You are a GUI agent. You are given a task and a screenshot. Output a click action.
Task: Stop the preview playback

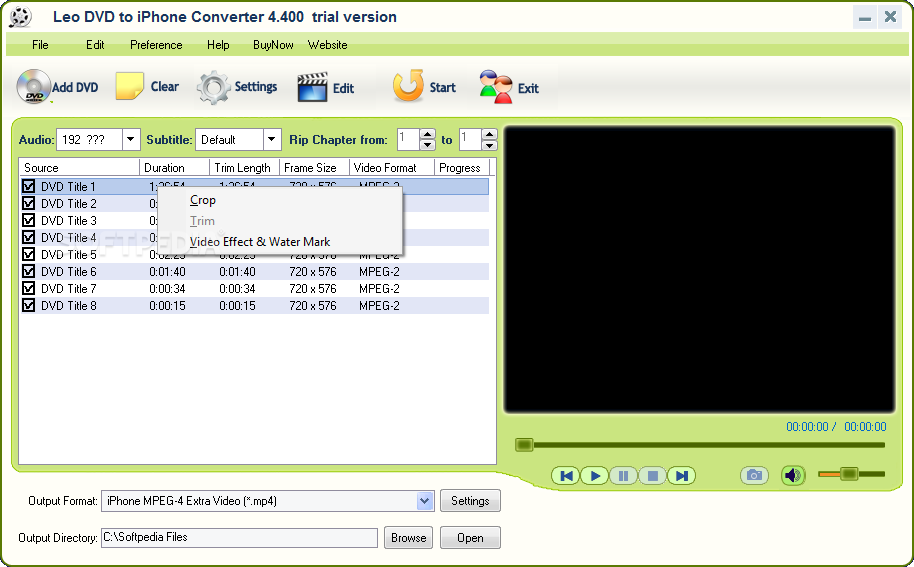(652, 476)
